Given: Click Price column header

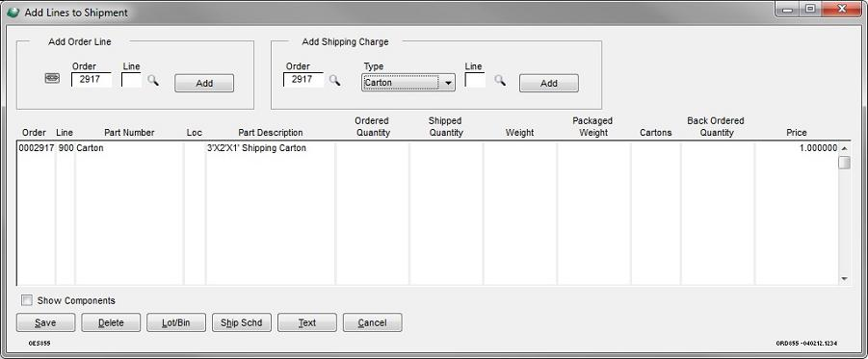Looking at the screenshot, I should click(x=797, y=133).
